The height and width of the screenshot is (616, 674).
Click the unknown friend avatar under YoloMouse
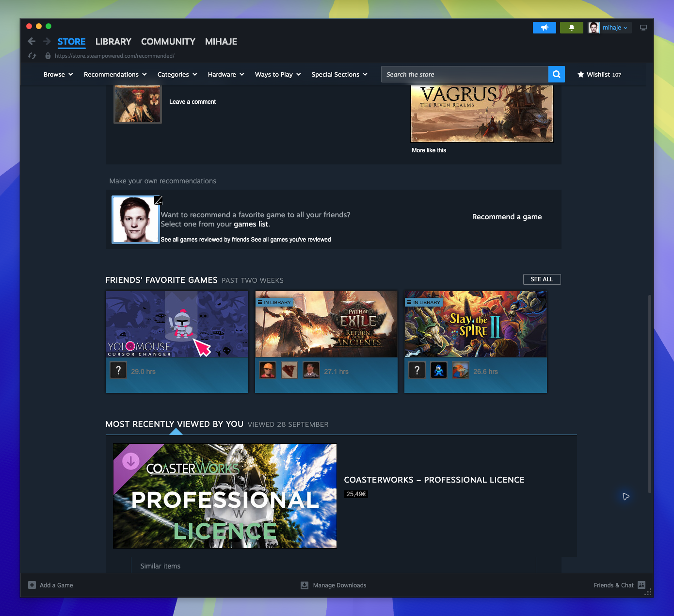(118, 370)
